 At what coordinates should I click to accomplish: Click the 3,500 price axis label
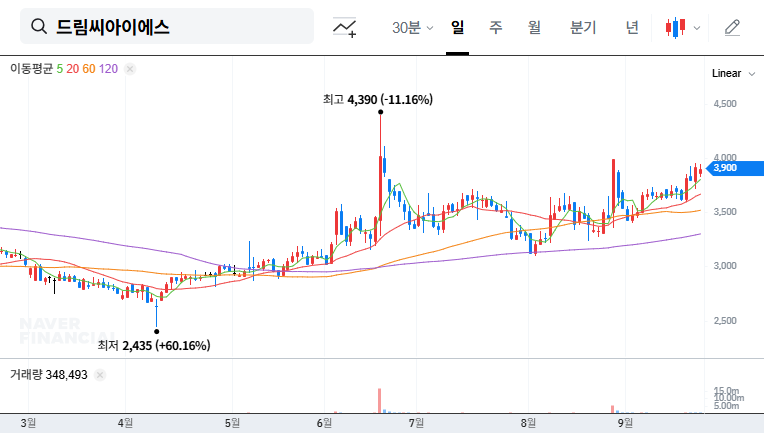[x=725, y=212]
